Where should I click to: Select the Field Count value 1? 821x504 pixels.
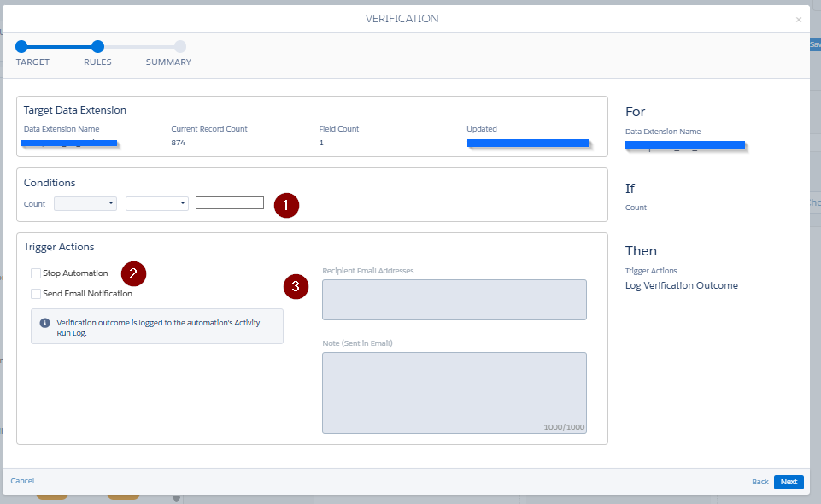321,143
